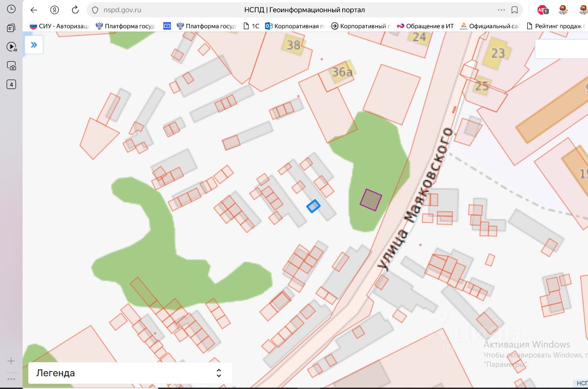Image resolution: width=588 pixels, height=389 pixels.
Task: Click the nspd.gov.ru address field
Action: point(122,10)
